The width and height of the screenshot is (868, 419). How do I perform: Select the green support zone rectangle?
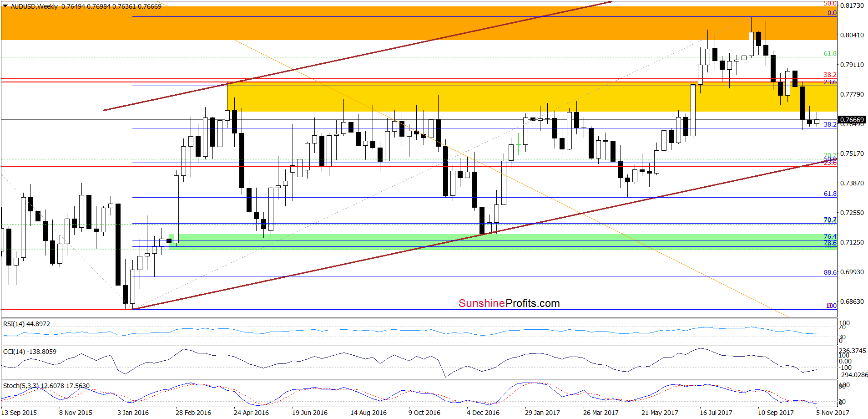(503, 242)
